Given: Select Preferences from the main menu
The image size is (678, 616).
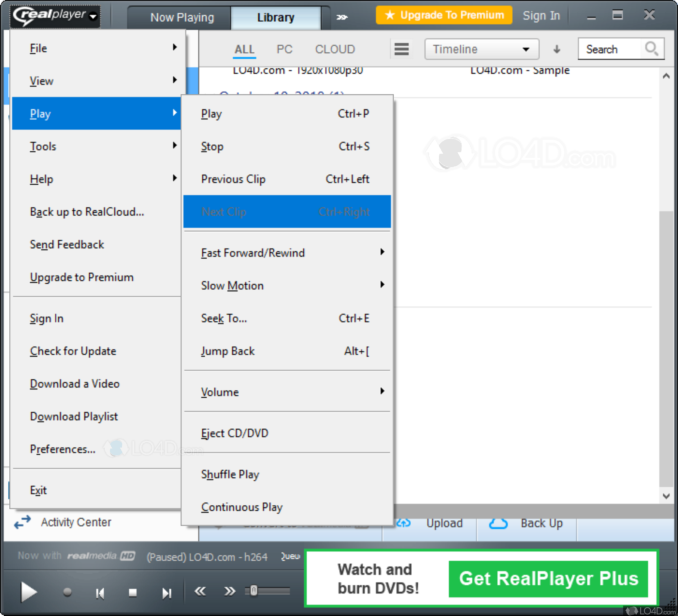Looking at the screenshot, I should point(62,449).
